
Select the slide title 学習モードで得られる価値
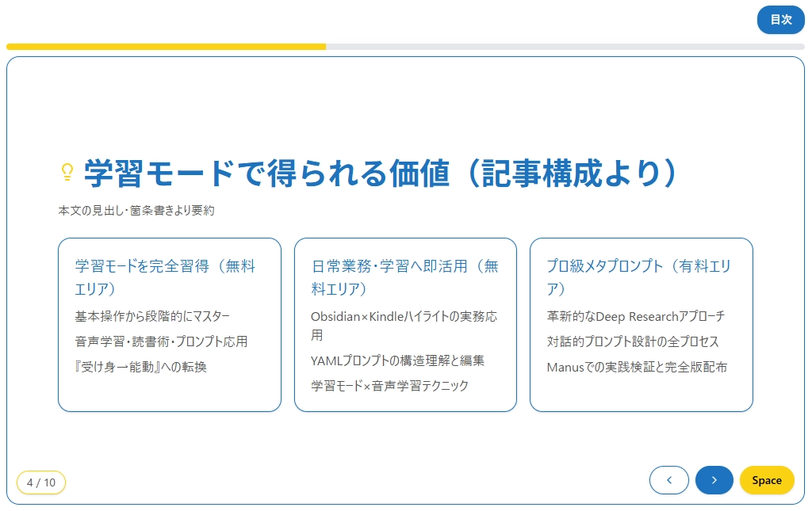[x=266, y=174]
